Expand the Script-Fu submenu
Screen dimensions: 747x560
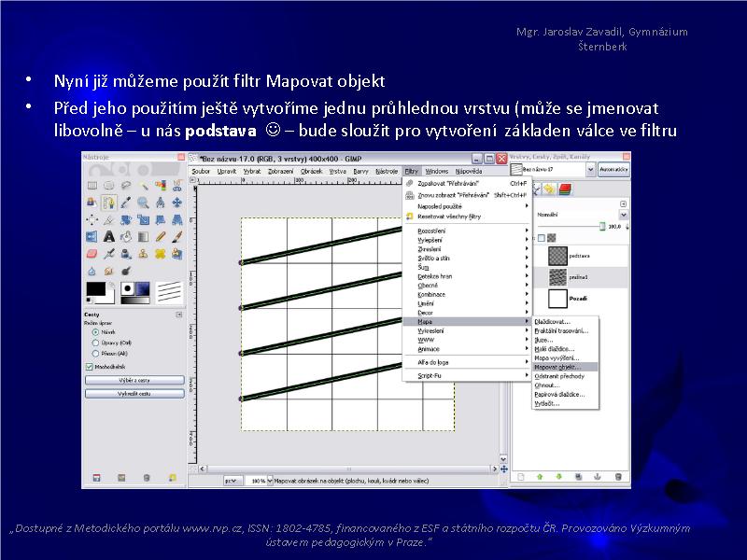point(466,376)
